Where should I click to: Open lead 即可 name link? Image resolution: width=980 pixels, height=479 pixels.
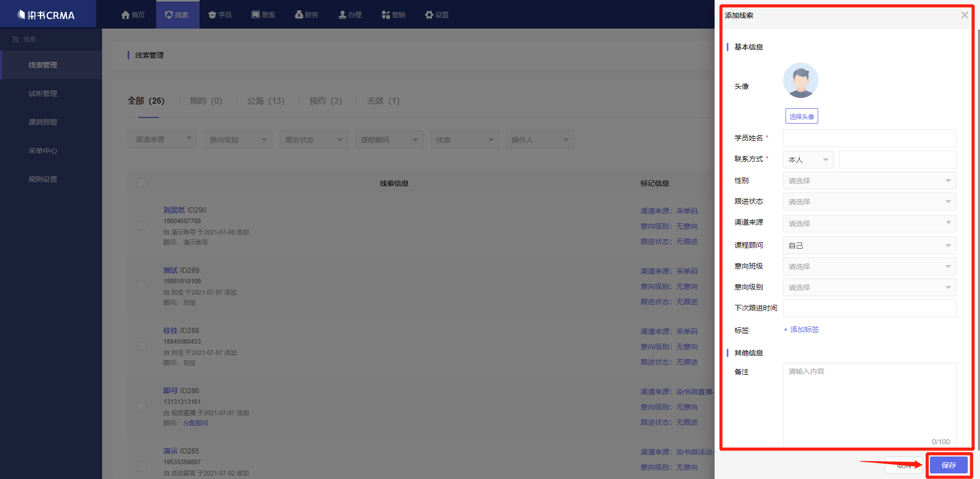pyautogui.click(x=170, y=391)
